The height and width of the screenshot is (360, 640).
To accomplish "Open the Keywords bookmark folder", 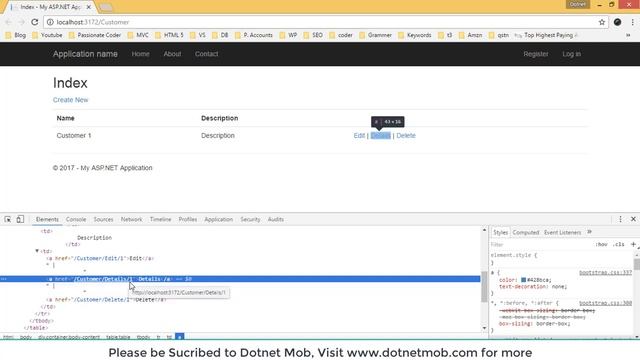I will coord(415,35).
